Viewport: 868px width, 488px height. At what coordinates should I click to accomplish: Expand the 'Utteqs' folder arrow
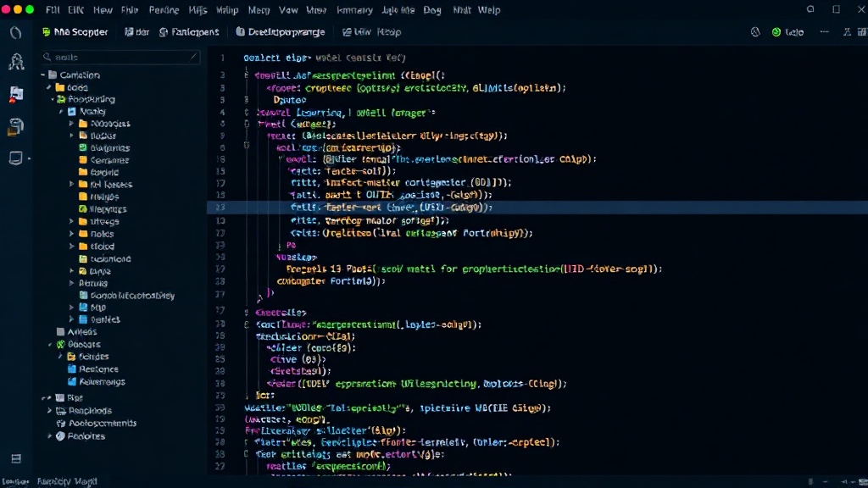71,221
